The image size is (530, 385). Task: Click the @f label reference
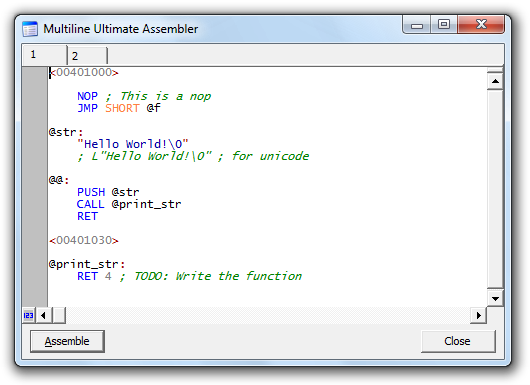coord(153,108)
